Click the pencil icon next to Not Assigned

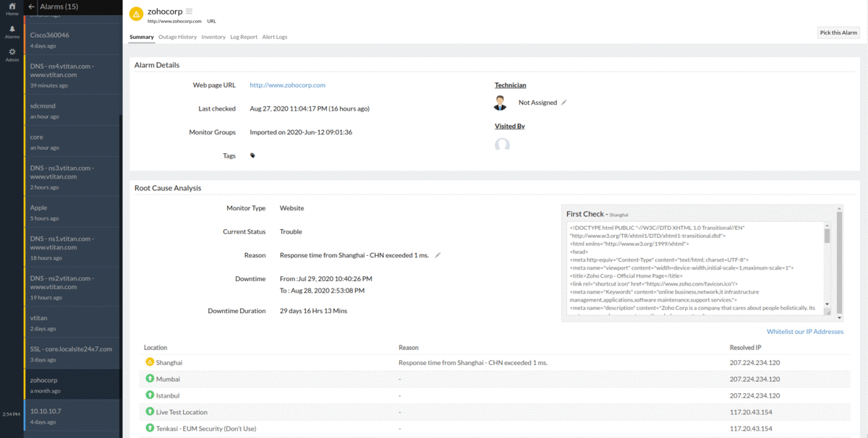[564, 103]
